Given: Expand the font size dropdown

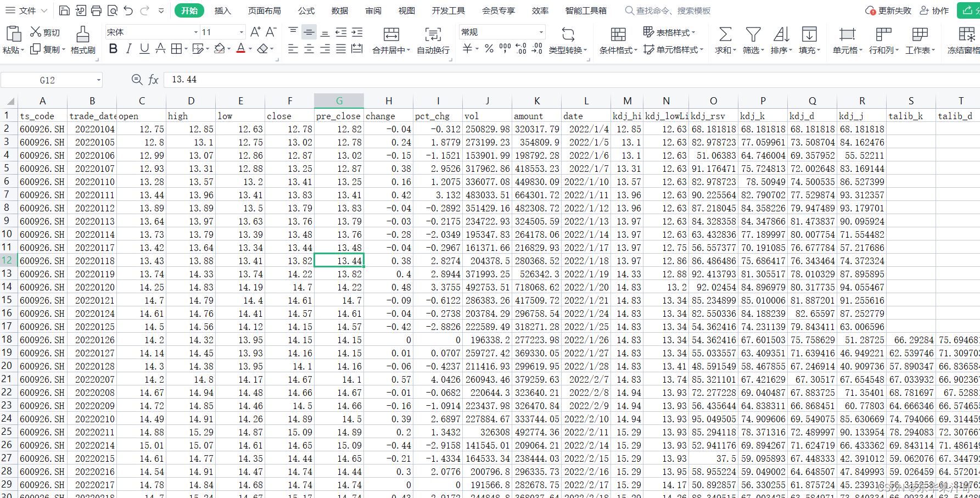Looking at the screenshot, I should [241, 32].
